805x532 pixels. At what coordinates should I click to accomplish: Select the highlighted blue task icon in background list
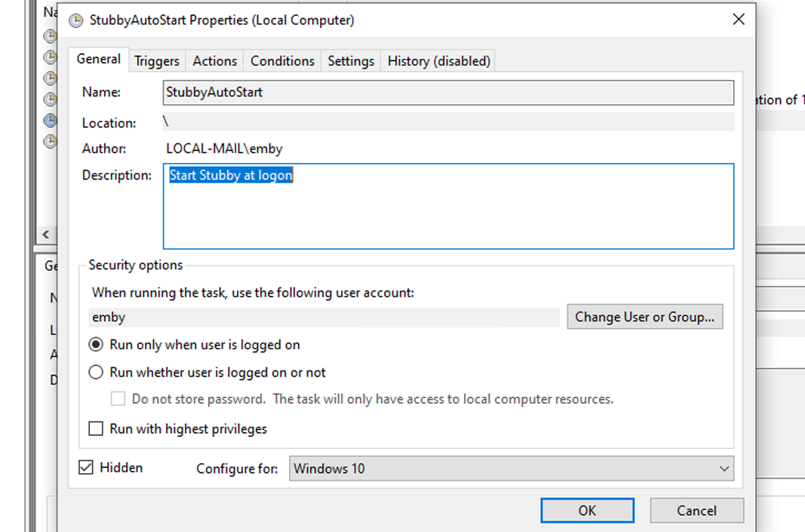point(50,120)
